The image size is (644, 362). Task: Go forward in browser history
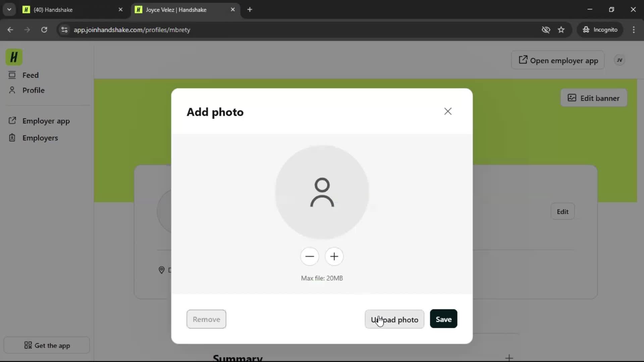[x=27, y=30]
